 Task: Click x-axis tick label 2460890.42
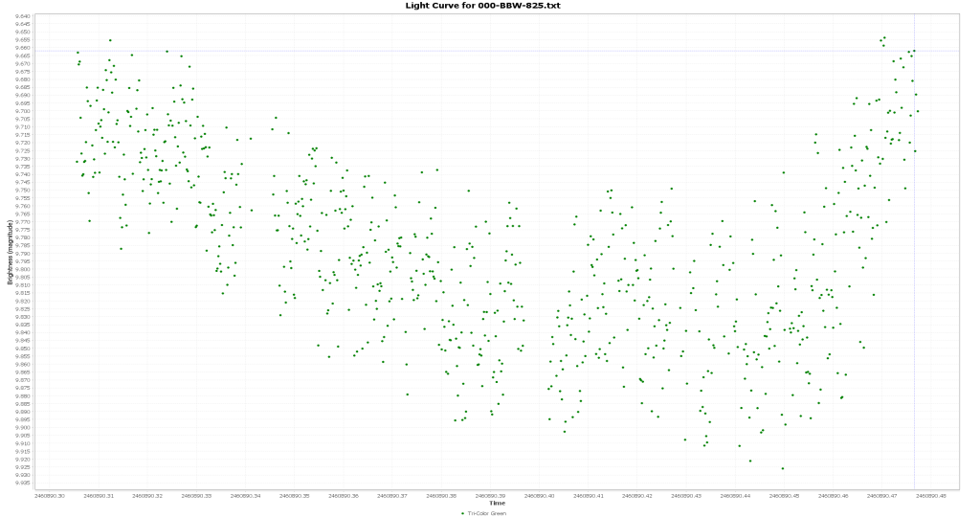[x=636, y=495]
